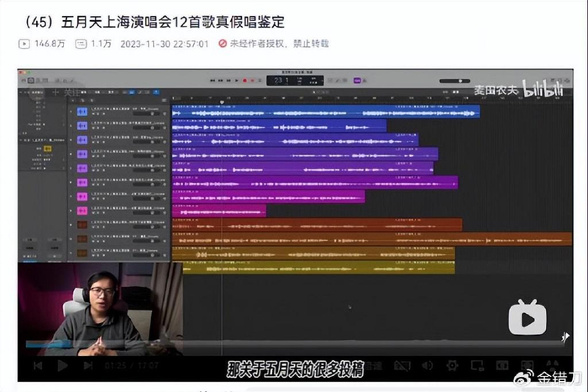588x392 pixels.
Task: Click the video progress bar
Action: click(x=294, y=343)
